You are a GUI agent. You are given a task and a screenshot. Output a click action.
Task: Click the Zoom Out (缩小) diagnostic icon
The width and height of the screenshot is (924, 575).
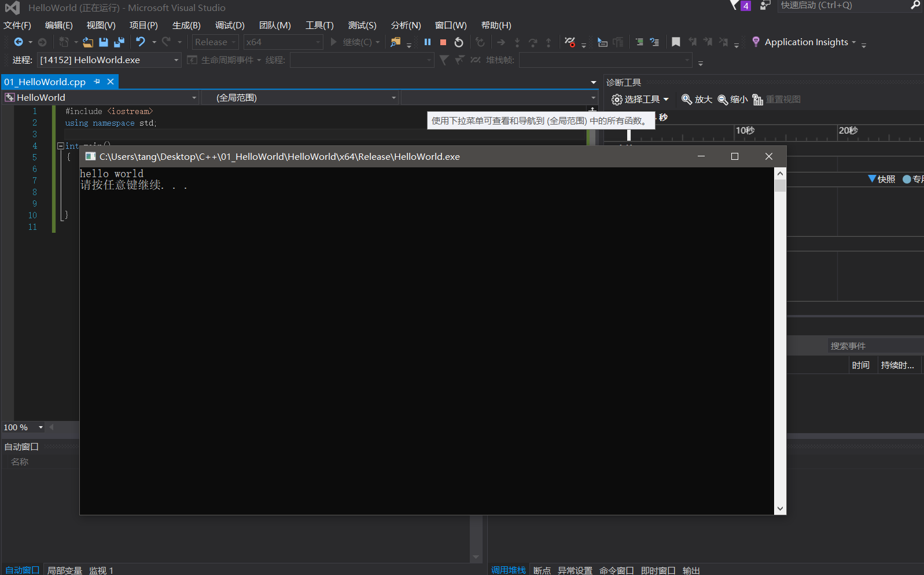pos(723,100)
